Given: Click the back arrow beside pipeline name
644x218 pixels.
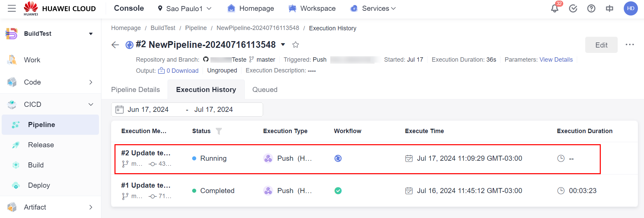Looking at the screenshot, I should coord(115,45).
